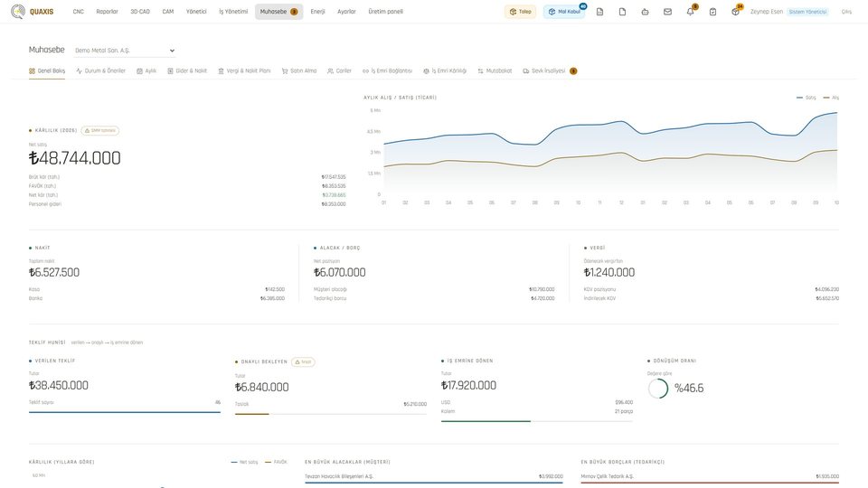
Task: Open the robot assistant icon
Action: [645, 12]
